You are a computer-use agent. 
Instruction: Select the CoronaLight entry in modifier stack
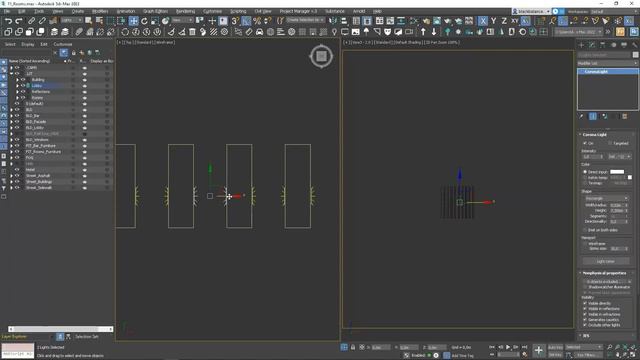tap(608, 71)
